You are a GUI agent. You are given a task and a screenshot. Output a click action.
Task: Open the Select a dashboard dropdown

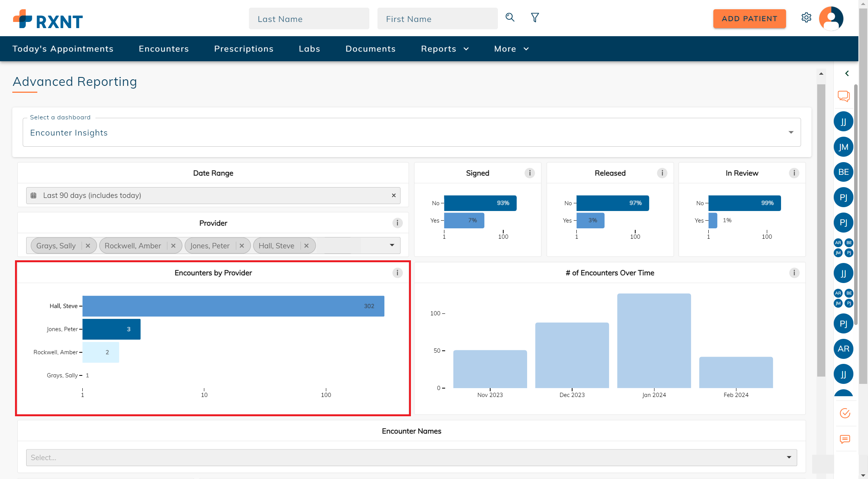click(412, 132)
